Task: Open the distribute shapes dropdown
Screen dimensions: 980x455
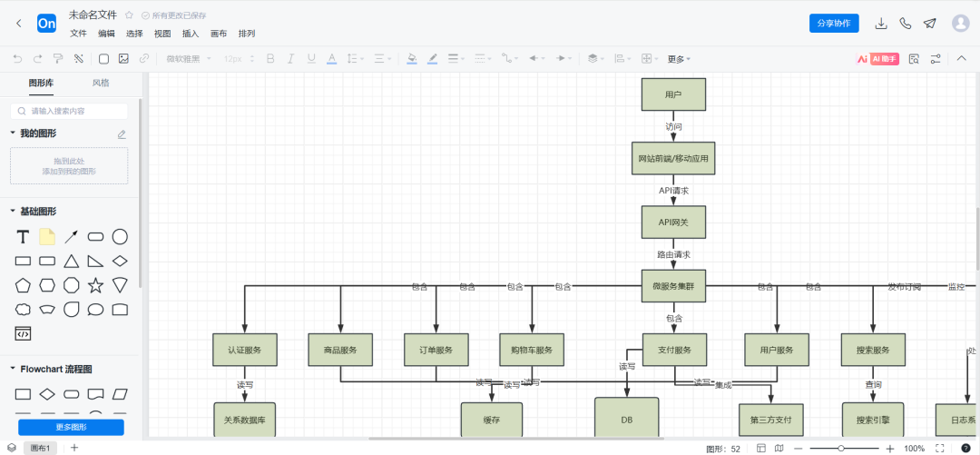Action: [x=650, y=59]
